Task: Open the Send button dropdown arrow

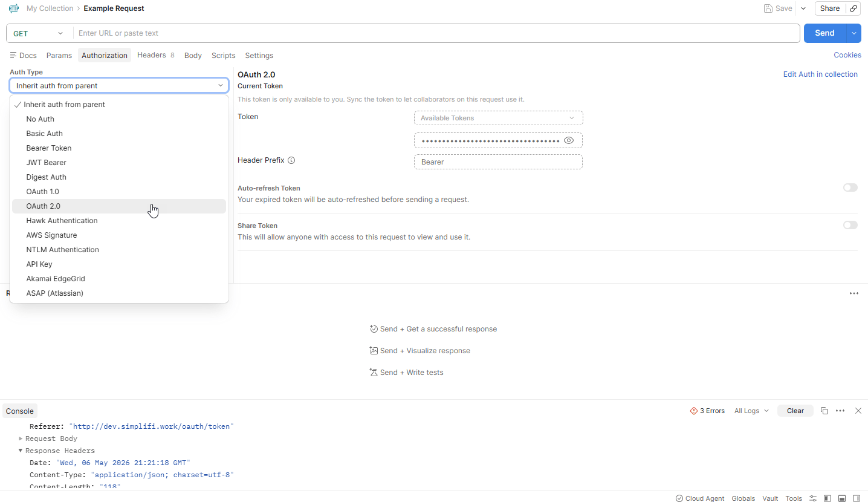Action: (x=853, y=33)
